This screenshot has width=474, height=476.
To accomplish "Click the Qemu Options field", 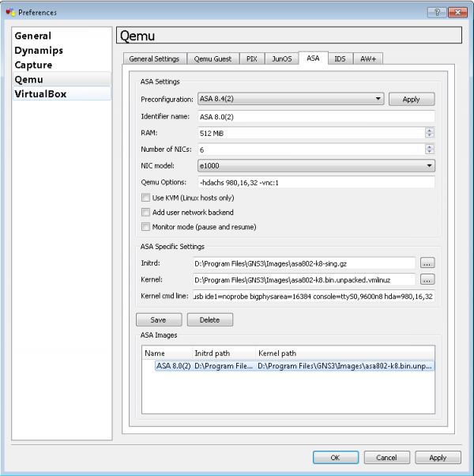I will [316, 183].
